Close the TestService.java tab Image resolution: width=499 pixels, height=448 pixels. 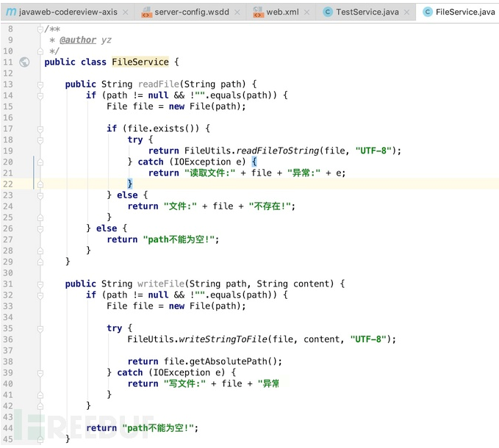click(x=406, y=12)
